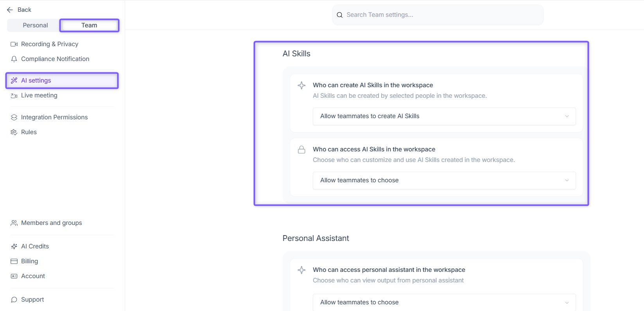This screenshot has width=644, height=311.
Task: Click the AI settings magic wand icon
Action: click(14, 81)
